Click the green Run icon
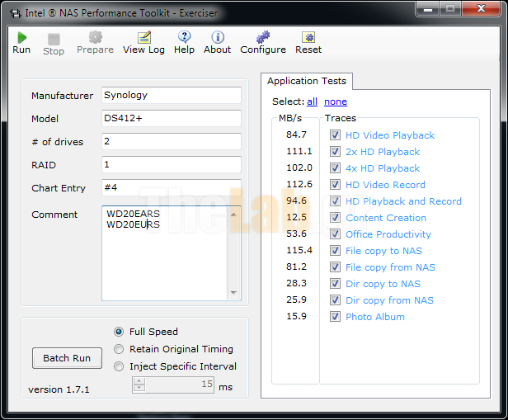The height and width of the screenshot is (420, 508). [21, 38]
